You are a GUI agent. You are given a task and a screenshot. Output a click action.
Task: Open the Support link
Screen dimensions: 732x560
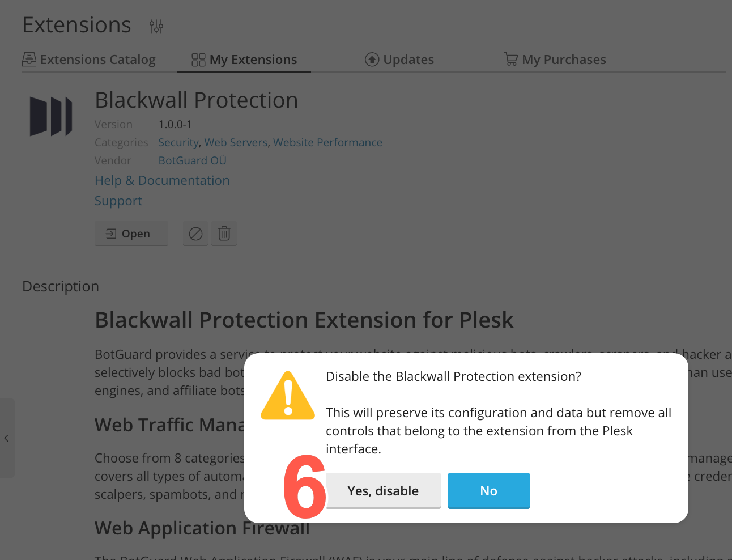click(118, 201)
